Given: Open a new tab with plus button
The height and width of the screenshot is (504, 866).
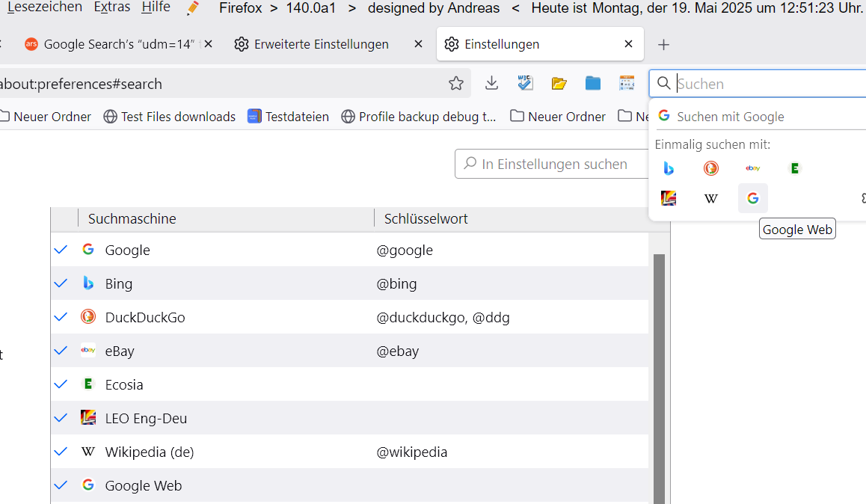Looking at the screenshot, I should pos(664,45).
